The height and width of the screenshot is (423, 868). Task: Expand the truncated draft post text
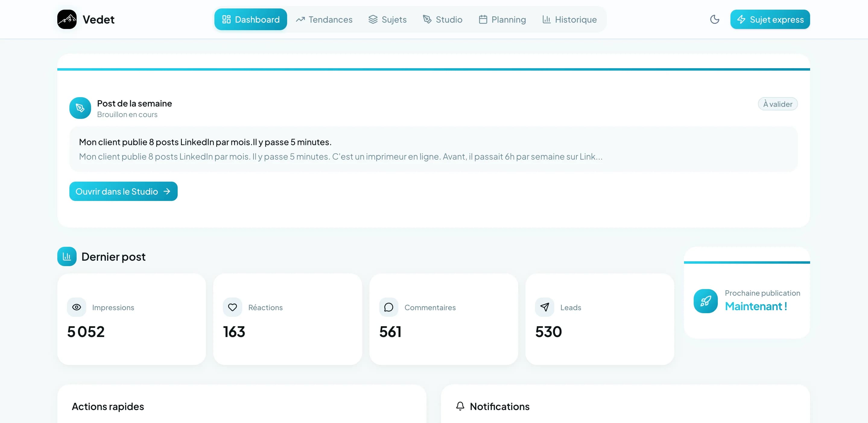point(340,156)
